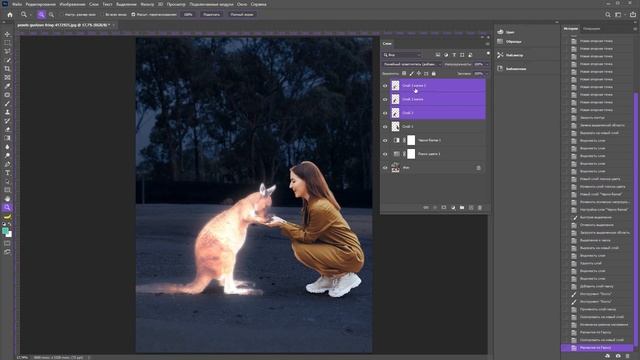This screenshot has width=640, height=360.
Task: Choose Zoom In mode in options bar
Action: (x=41, y=14)
